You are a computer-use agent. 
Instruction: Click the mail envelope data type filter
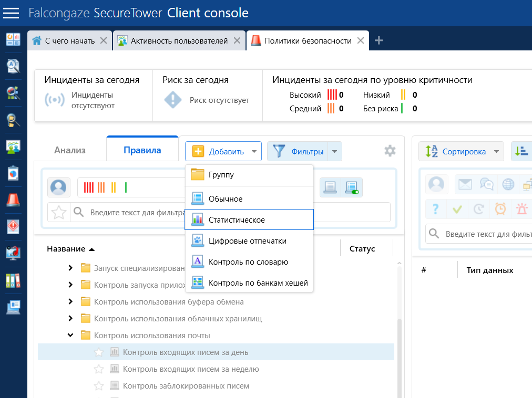tap(465, 184)
